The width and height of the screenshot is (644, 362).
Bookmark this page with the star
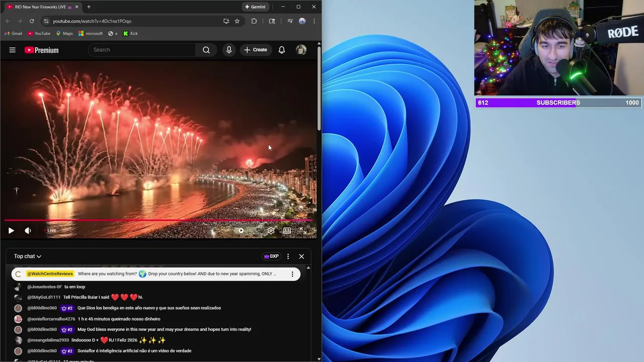coord(237,21)
